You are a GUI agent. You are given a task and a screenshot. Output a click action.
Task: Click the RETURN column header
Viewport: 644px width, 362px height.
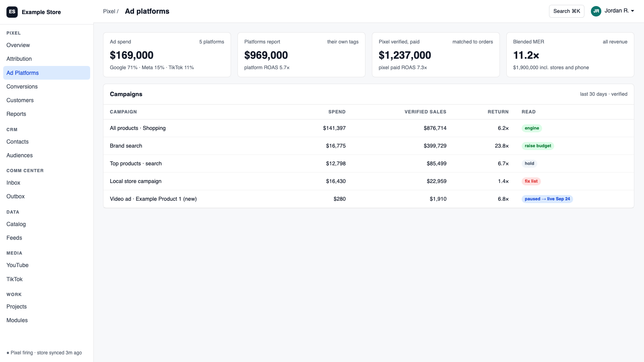[498, 112]
